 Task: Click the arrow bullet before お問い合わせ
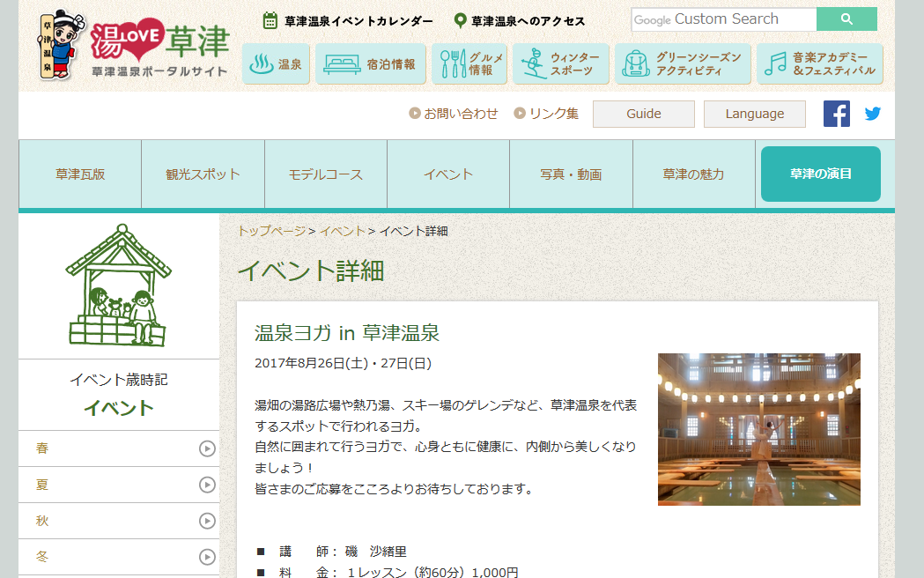tap(415, 113)
